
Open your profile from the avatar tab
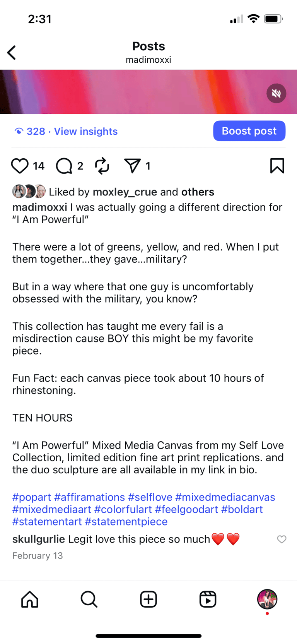267,599
